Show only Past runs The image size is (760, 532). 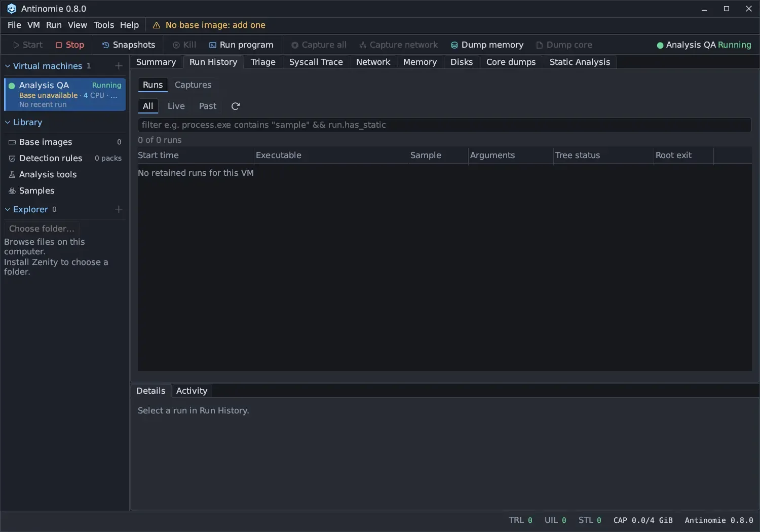pyautogui.click(x=208, y=106)
